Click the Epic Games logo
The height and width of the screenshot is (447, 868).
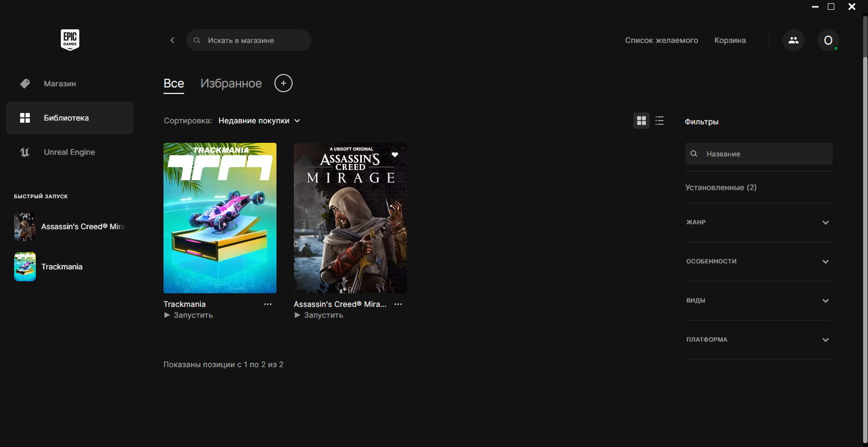pyautogui.click(x=70, y=40)
